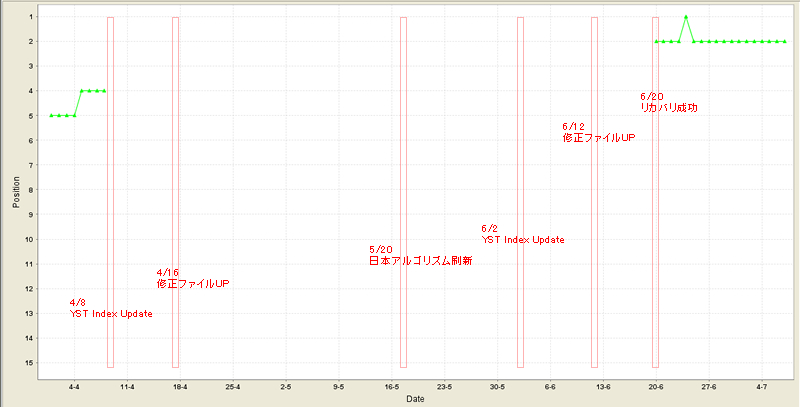Click the '27-6' date tick label
This screenshot has height=407, width=800.
tap(709, 387)
